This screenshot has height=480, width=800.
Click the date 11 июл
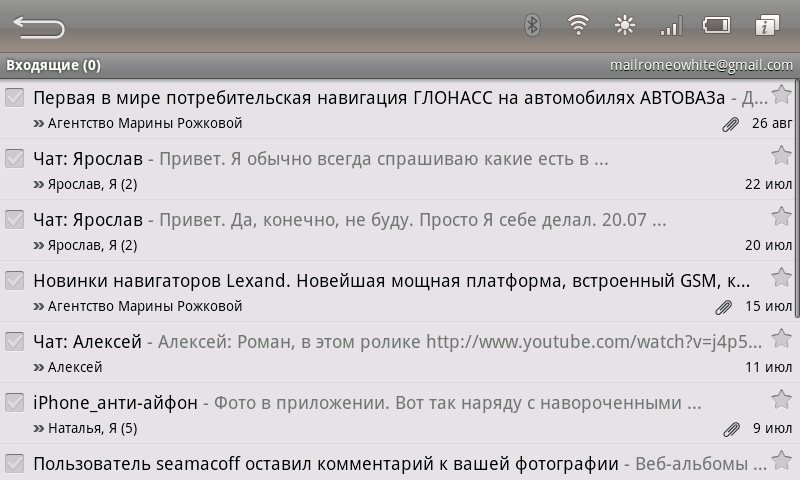(768, 367)
